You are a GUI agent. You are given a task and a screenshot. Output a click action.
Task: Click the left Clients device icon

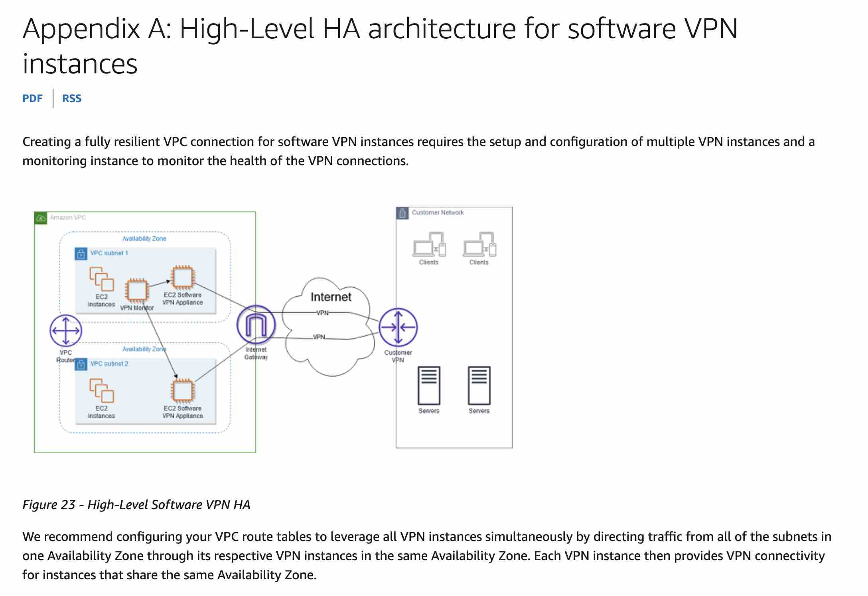429,244
